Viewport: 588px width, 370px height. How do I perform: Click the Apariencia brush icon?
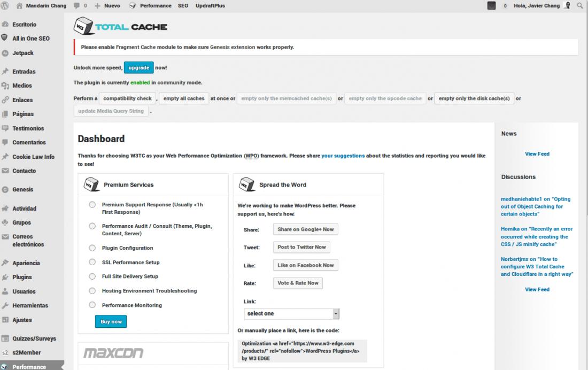pos(5,263)
